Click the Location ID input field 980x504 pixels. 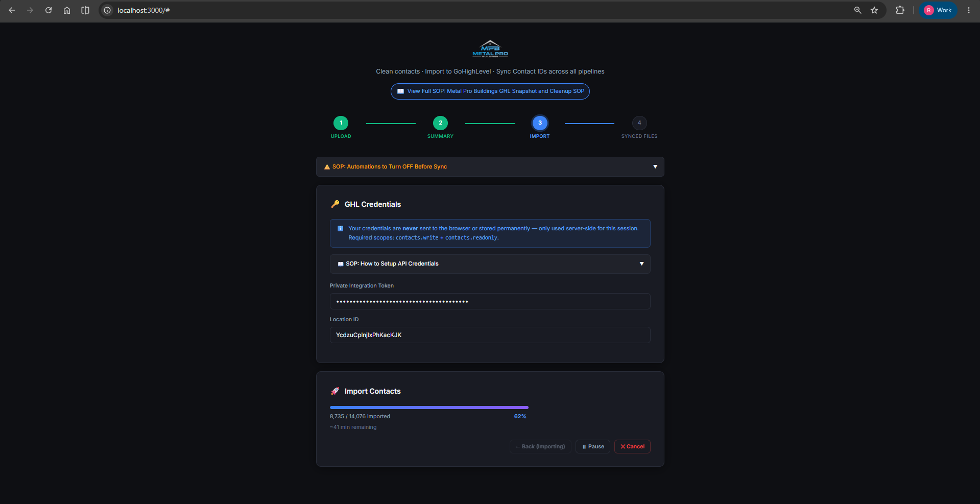(x=490, y=335)
